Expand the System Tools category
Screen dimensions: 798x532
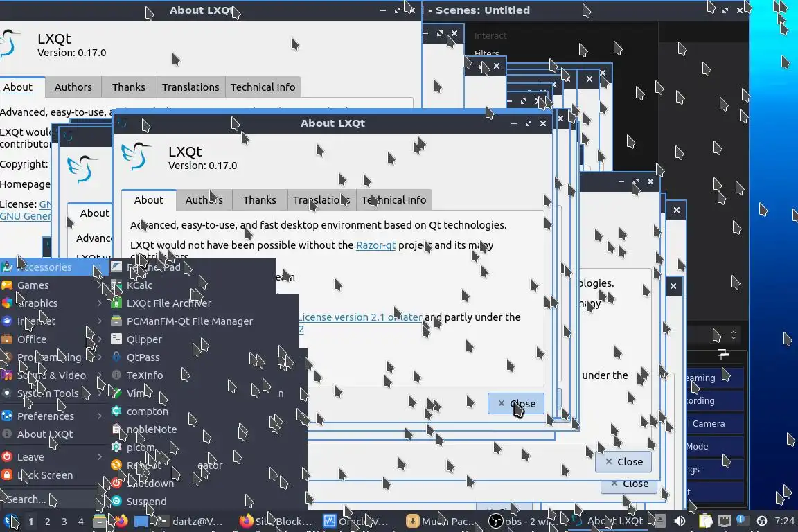click(53, 393)
